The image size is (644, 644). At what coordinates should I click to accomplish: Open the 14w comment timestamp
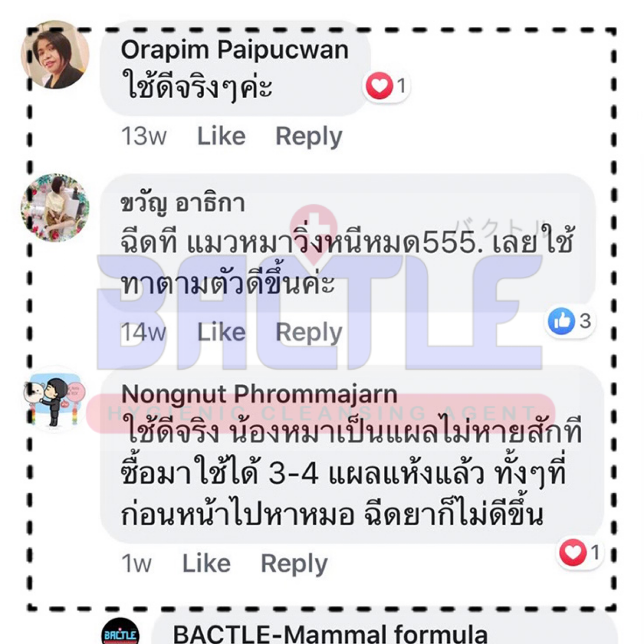pos(143,332)
